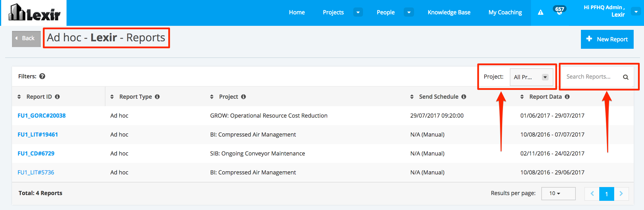Click the Filters help question mark icon
This screenshot has width=644, height=210.
pyautogui.click(x=42, y=76)
